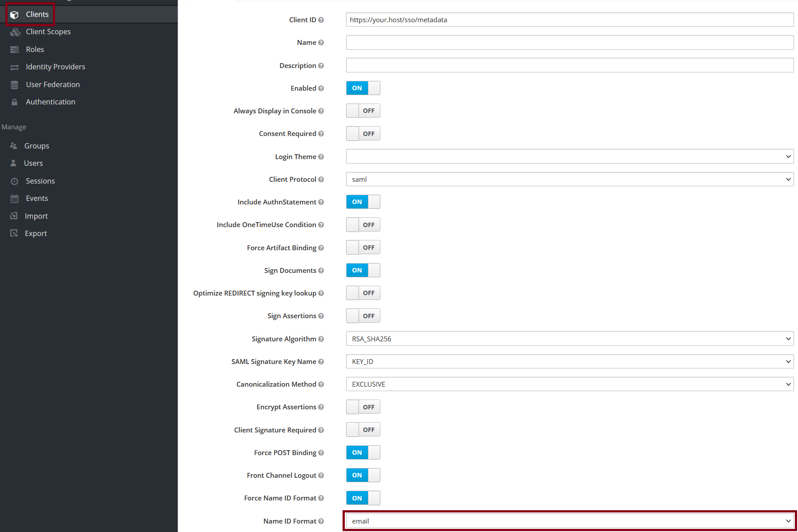798x532 pixels.
Task: Open the Authentication lock icon
Action: pos(14,101)
